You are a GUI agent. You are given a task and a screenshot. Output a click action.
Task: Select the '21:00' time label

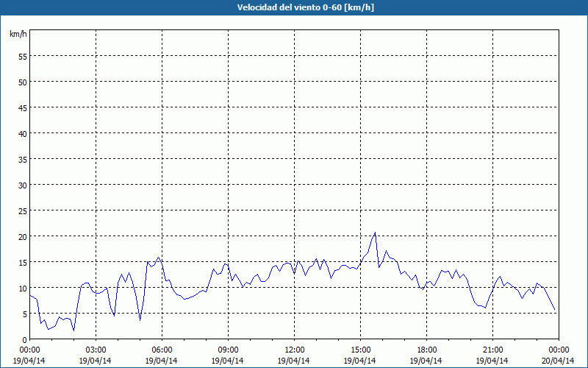point(492,350)
